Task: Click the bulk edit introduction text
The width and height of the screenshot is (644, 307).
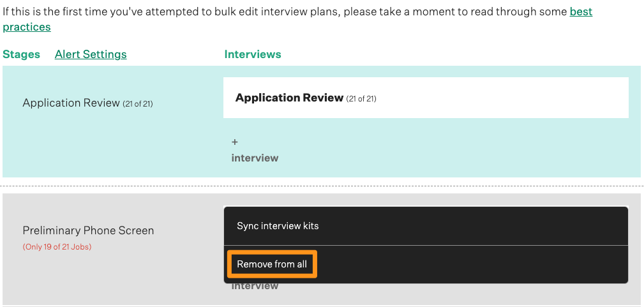Action: coord(255,11)
